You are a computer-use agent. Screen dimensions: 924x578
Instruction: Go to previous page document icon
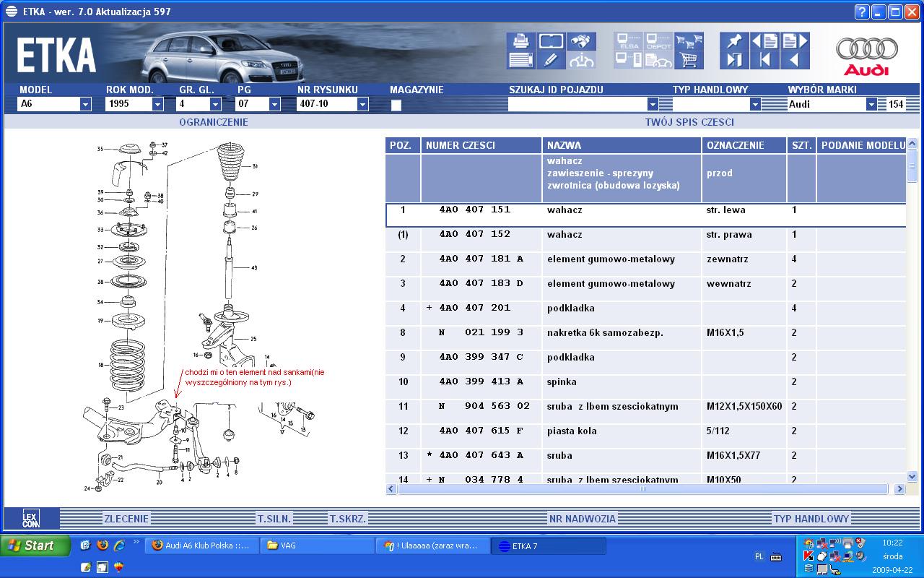point(764,41)
